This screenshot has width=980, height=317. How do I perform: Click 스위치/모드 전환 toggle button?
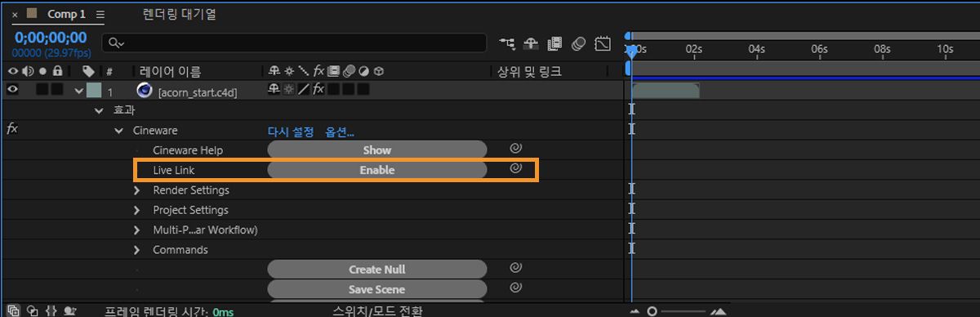pyautogui.click(x=378, y=310)
